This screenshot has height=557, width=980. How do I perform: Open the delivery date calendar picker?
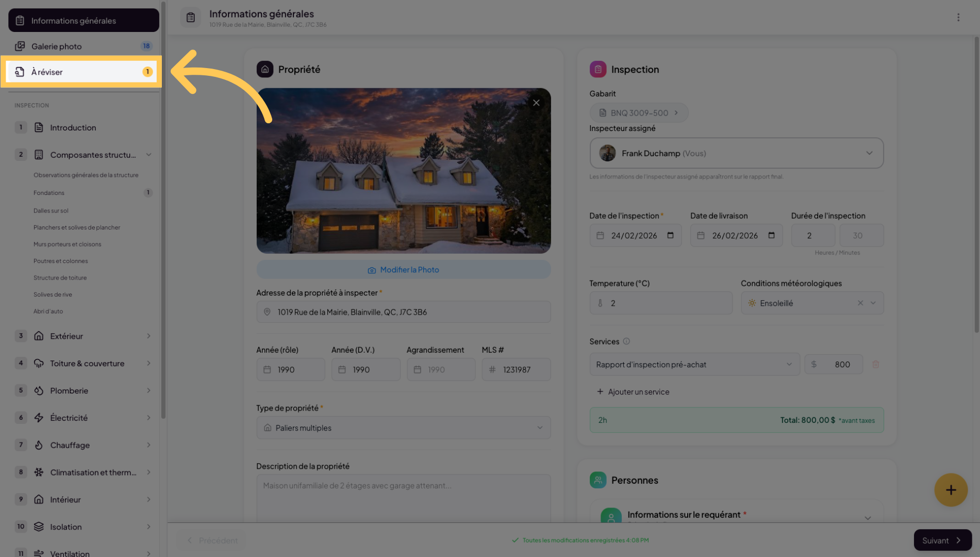(x=771, y=236)
